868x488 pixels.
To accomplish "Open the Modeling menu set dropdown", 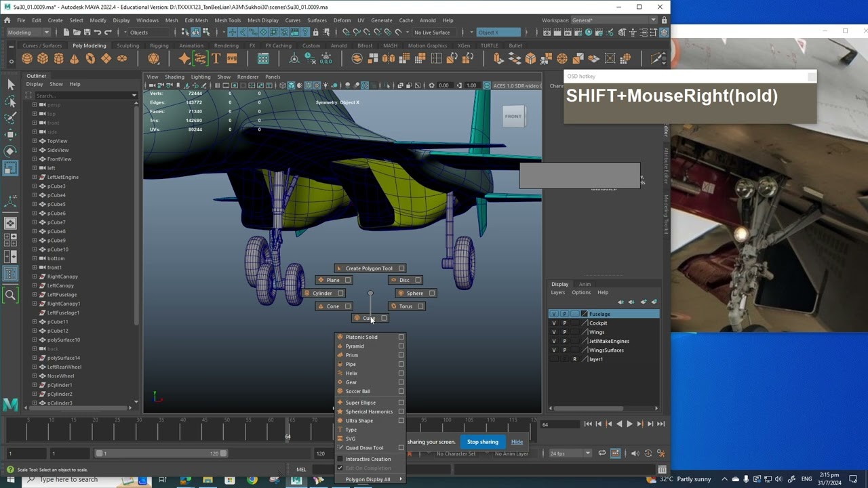I will click(28, 33).
